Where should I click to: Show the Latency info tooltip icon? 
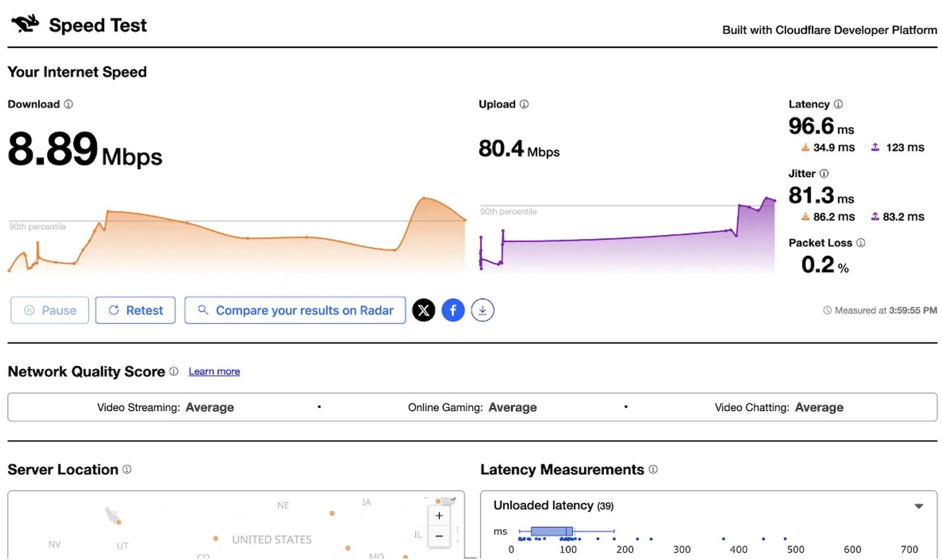[838, 104]
